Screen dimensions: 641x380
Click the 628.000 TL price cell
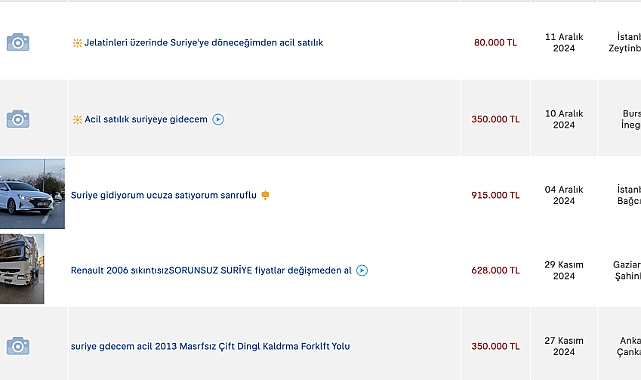(x=495, y=270)
